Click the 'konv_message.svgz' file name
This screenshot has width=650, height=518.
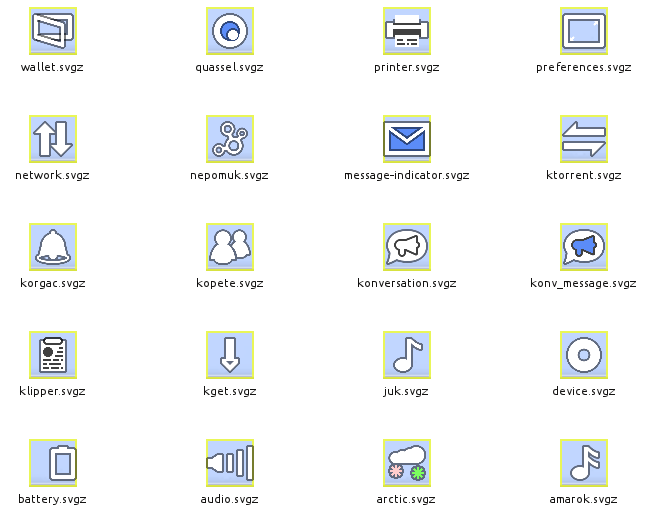(583, 284)
